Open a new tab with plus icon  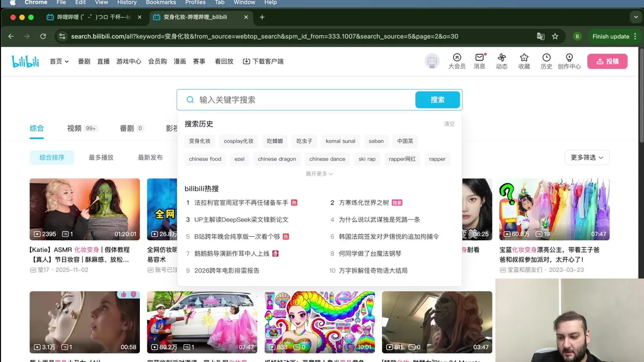pyautogui.click(x=262, y=17)
